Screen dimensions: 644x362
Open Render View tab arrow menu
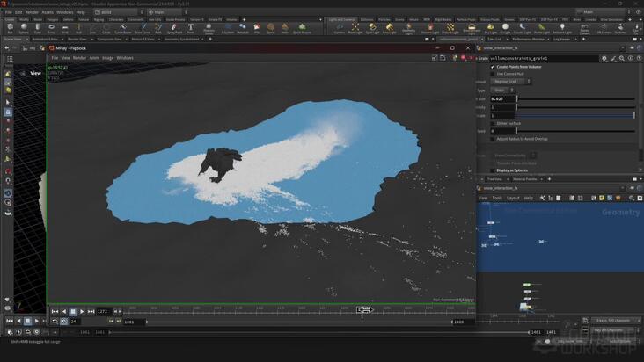pyautogui.click(x=91, y=39)
